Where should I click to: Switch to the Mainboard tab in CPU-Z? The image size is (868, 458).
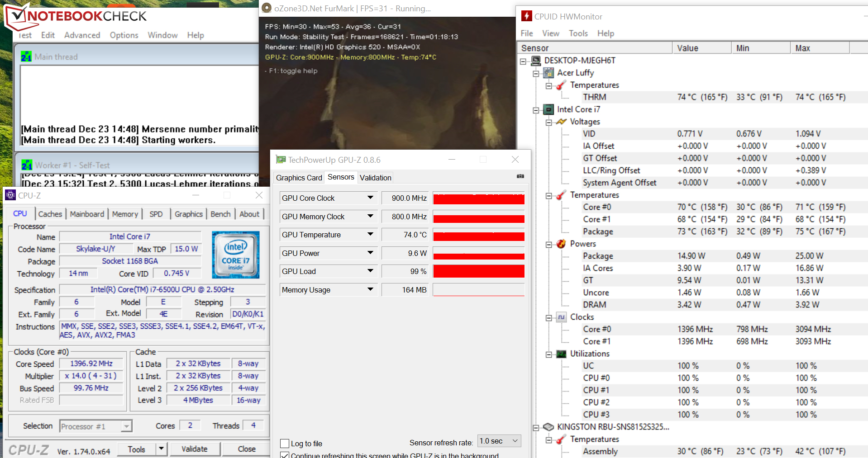tap(87, 214)
